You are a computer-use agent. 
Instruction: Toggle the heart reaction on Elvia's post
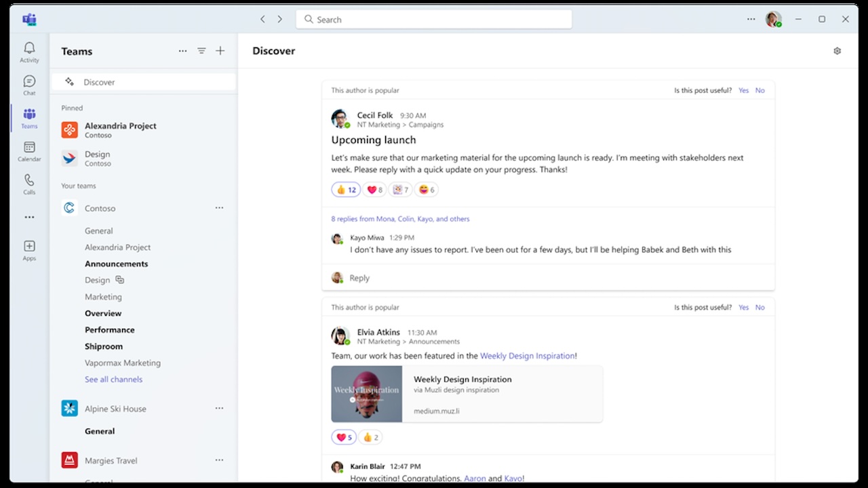coord(343,436)
